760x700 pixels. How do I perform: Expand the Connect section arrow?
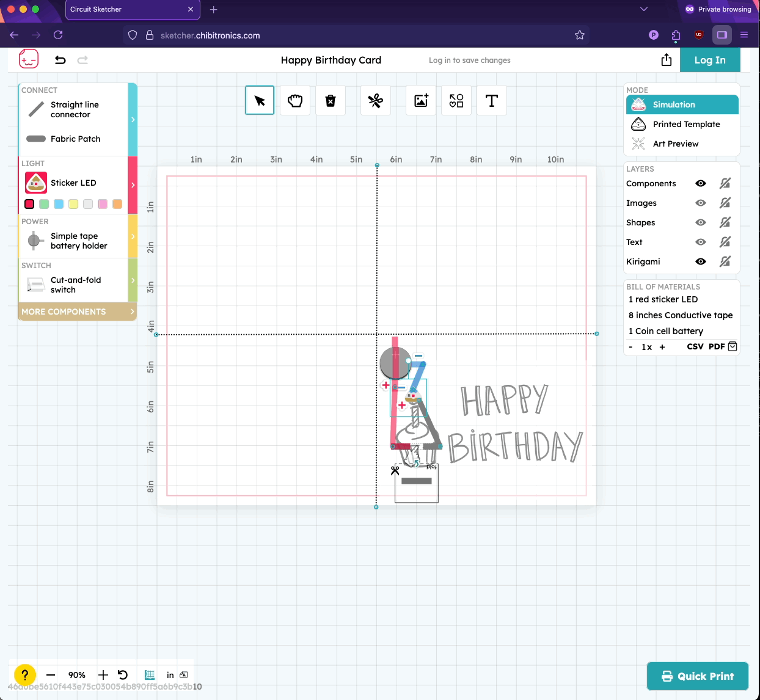point(133,120)
